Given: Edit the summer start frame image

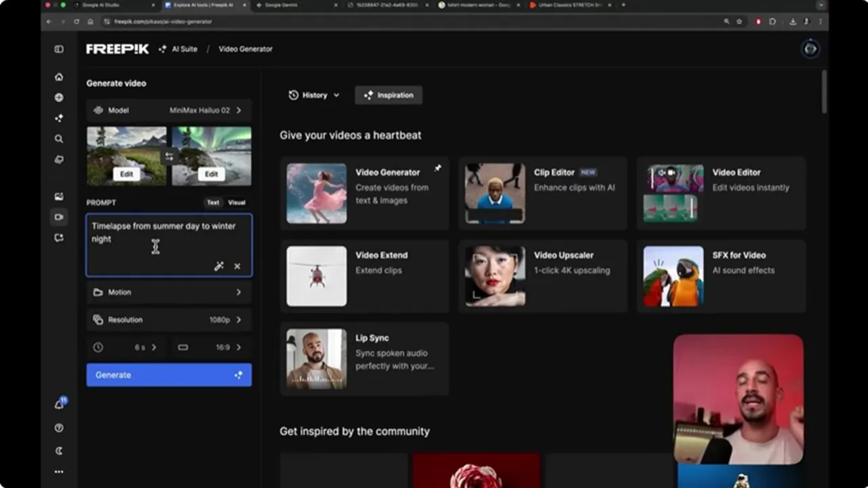Looking at the screenshot, I should [x=127, y=174].
